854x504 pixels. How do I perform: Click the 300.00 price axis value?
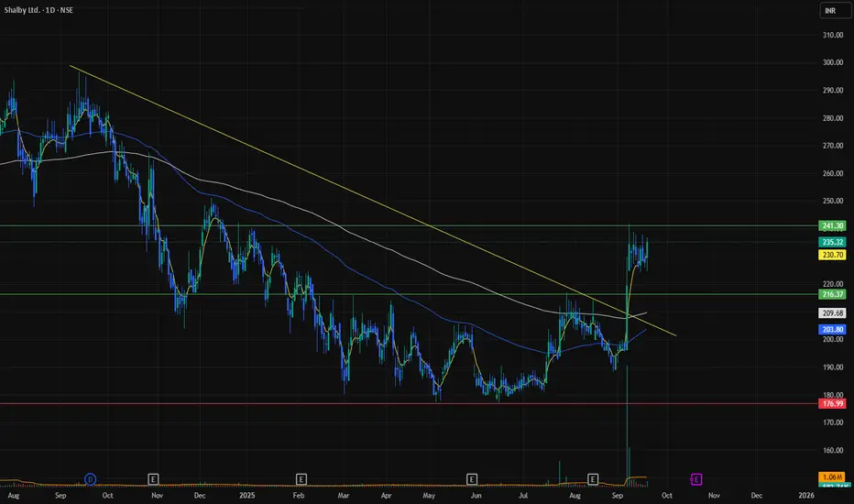833,62
